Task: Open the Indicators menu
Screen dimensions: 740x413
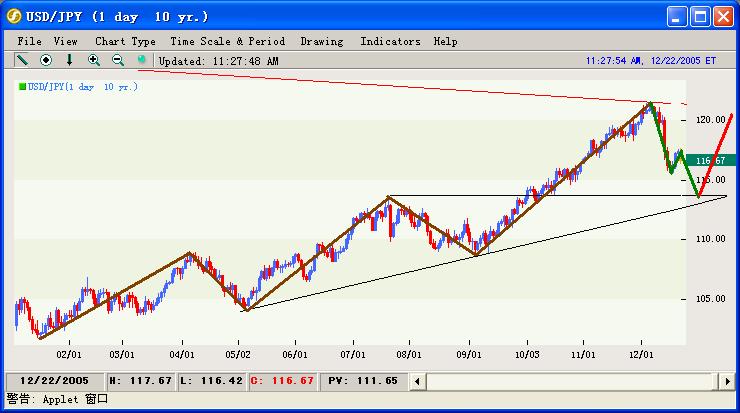Action: coord(390,42)
